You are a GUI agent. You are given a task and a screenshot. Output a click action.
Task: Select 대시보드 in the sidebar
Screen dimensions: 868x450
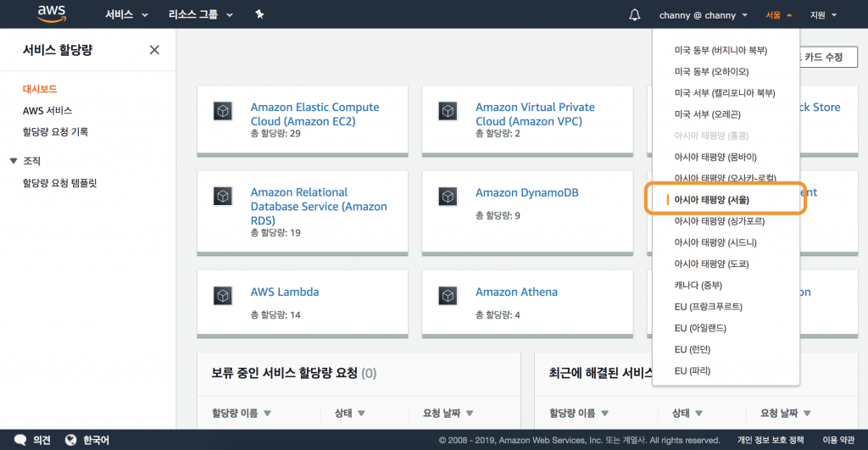point(40,89)
